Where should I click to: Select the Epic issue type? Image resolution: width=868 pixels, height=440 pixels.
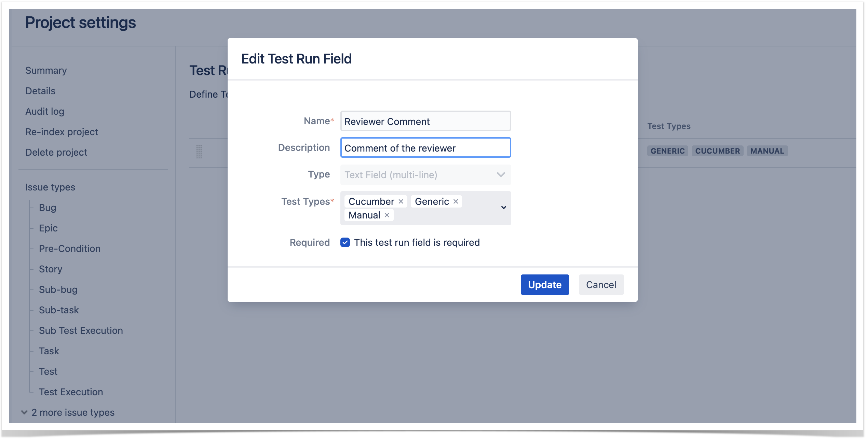(48, 228)
